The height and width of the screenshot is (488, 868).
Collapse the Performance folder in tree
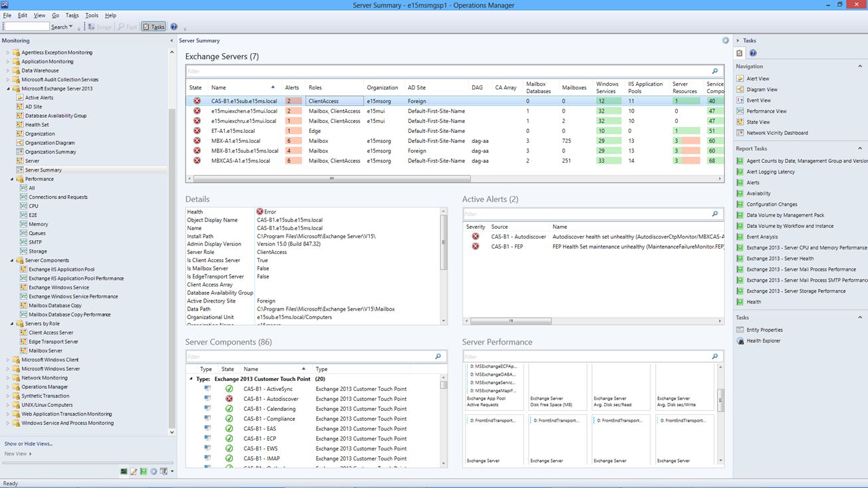pos(13,179)
